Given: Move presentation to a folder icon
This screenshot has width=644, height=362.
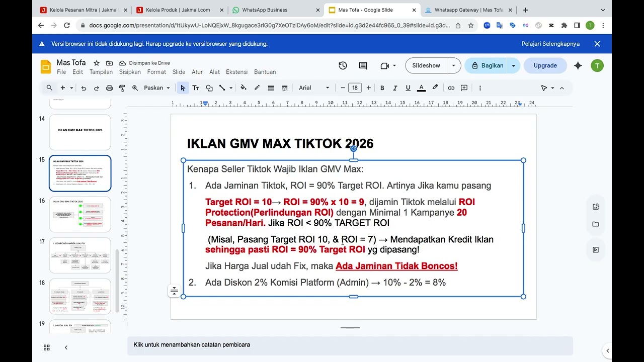Looking at the screenshot, I should (109, 63).
